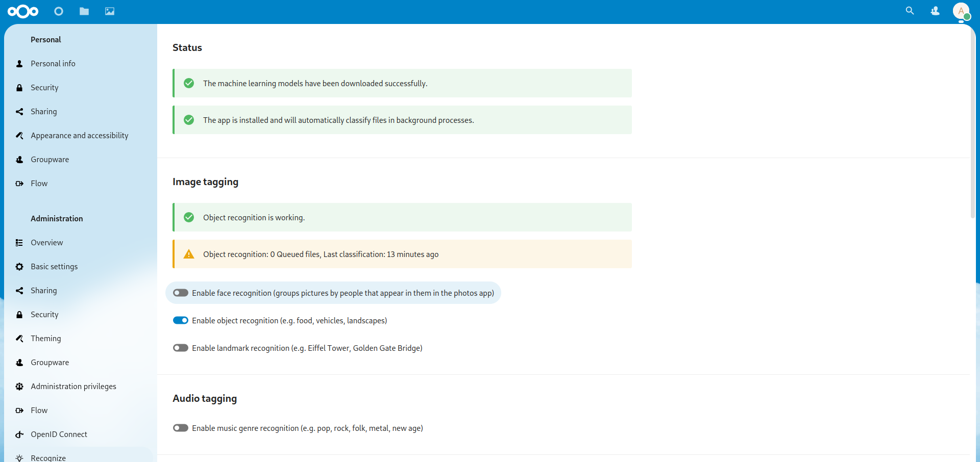Screen dimensions: 980x462
Task: Click the models downloaded successfully message
Action: tap(402, 83)
